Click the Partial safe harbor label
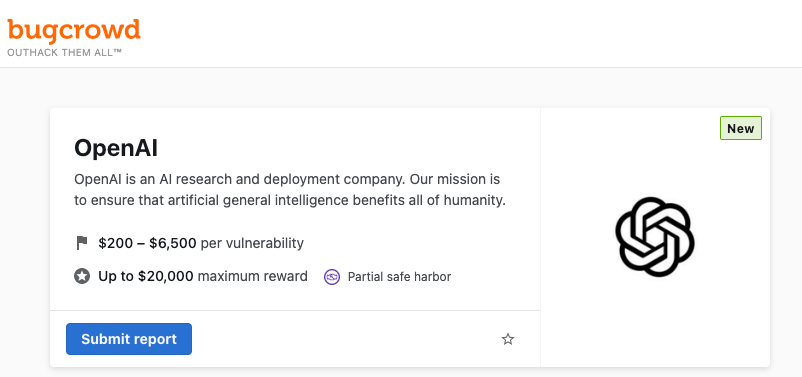Viewport: 802px width, 377px height. tap(399, 277)
